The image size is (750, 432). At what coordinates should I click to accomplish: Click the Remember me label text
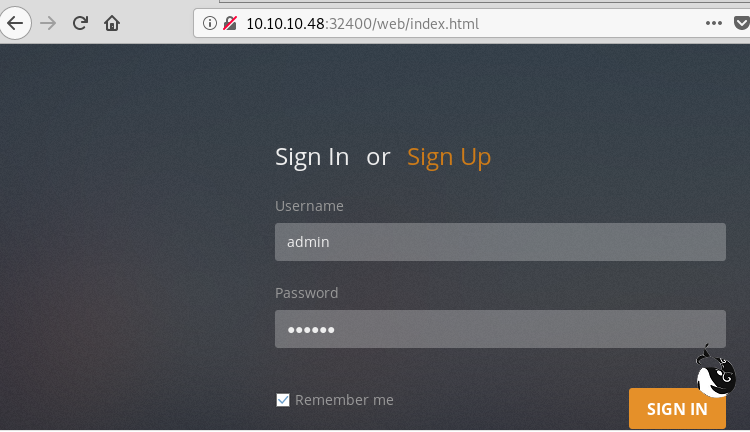344,400
